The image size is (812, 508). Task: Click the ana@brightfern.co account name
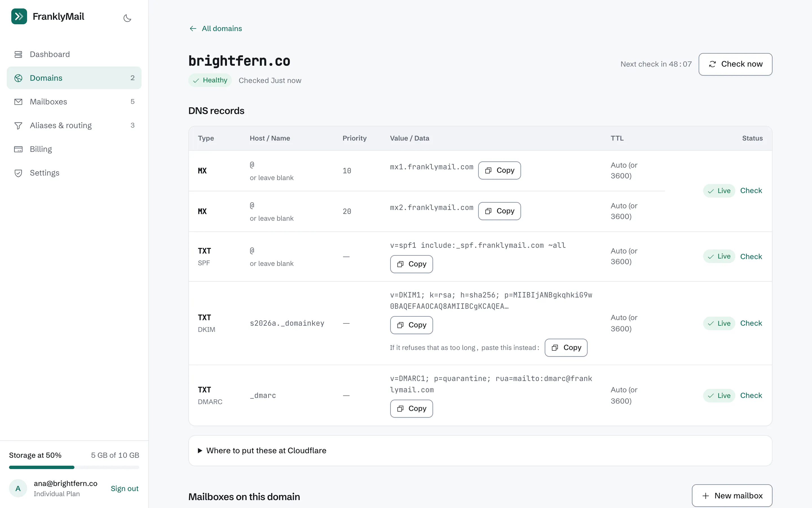[65, 483]
